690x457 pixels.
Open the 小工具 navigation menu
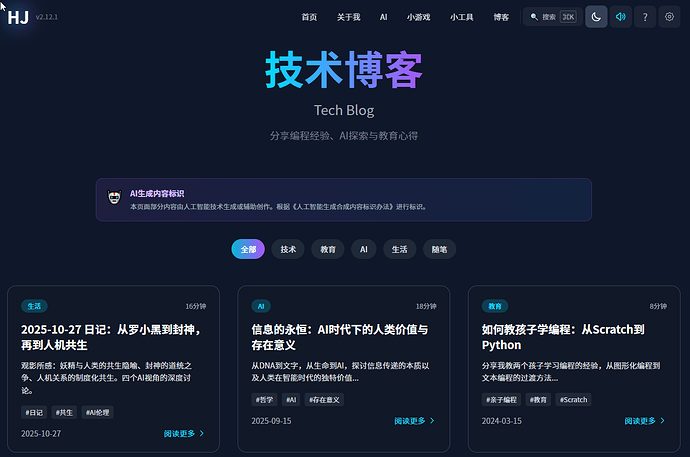click(x=462, y=17)
